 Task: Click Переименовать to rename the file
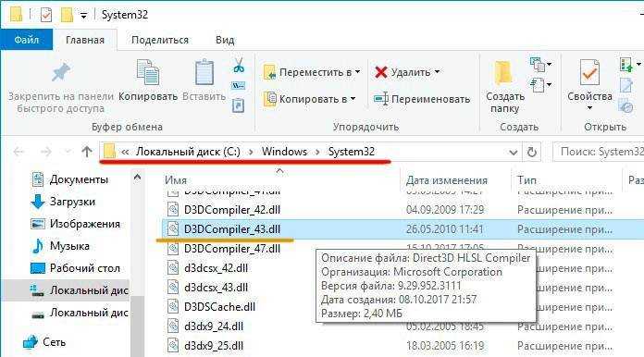click(x=422, y=99)
